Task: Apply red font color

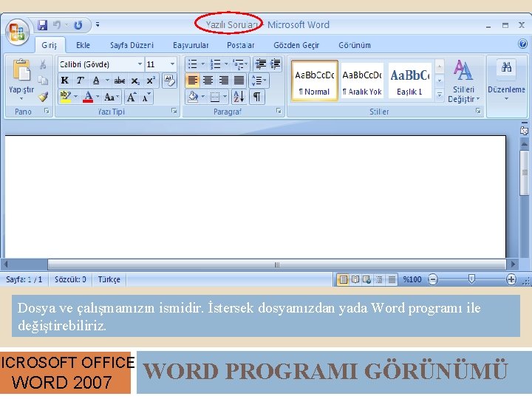Action: tap(88, 97)
